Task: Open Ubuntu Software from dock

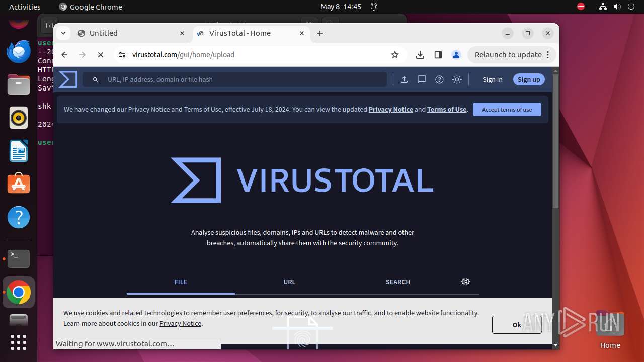Action: pyautogui.click(x=19, y=184)
